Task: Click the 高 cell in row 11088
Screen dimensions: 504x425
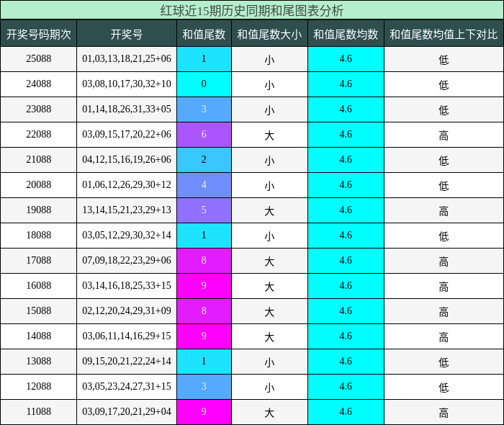Action: click(444, 412)
